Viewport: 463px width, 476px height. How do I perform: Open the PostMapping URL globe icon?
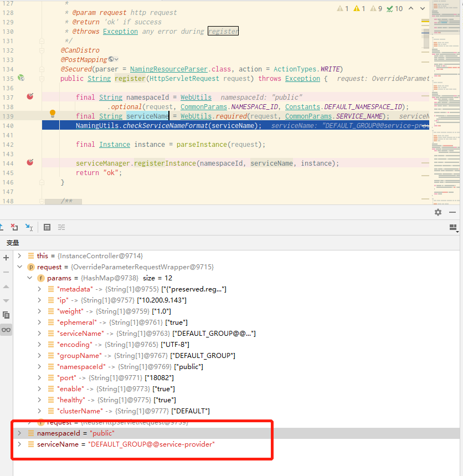pyautogui.click(x=111, y=59)
